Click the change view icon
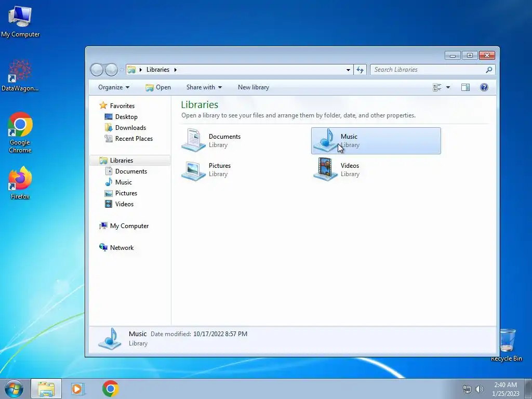The image size is (532, 399). click(437, 87)
